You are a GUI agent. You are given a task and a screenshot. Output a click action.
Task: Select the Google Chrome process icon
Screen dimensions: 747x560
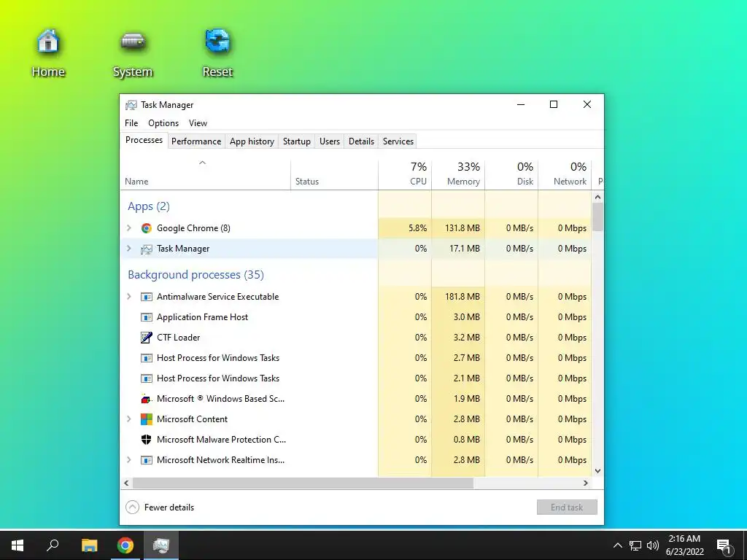(146, 228)
